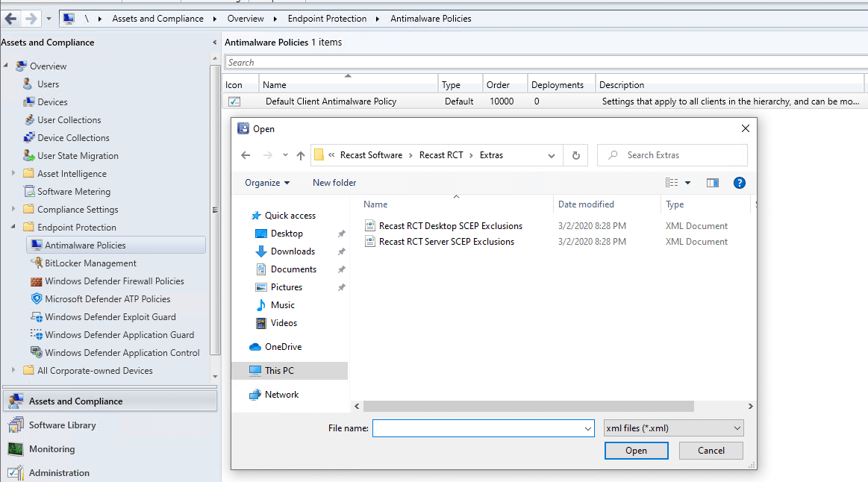Image resolution: width=868 pixels, height=482 pixels.
Task: Select the Recast RCT Desktop SCEP Exclusions file
Action: [x=451, y=225]
